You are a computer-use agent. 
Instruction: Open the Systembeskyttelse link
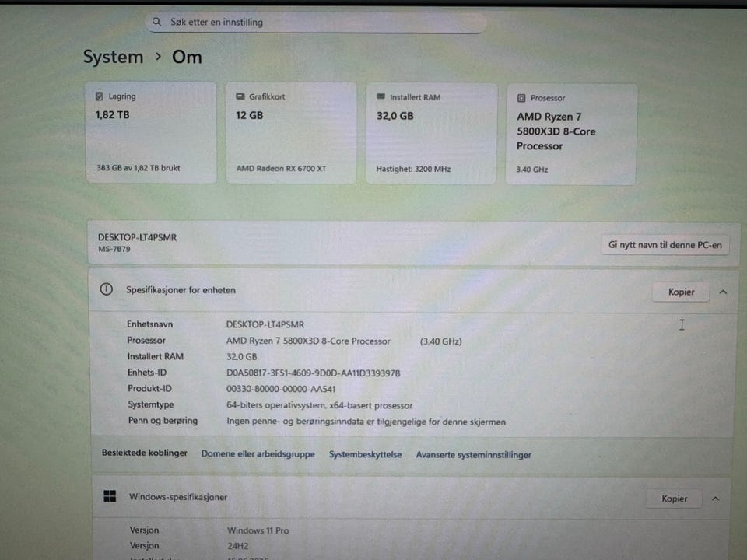point(365,454)
